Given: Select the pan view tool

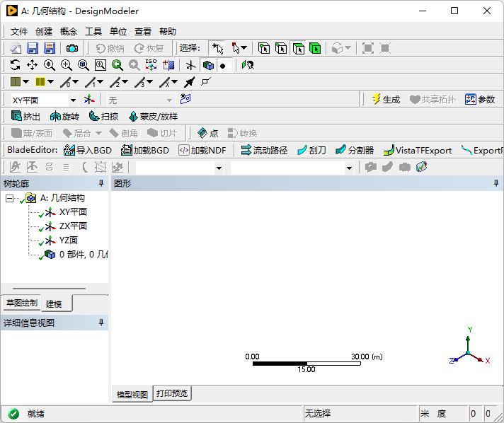Looking at the screenshot, I should pyautogui.click(x=32, y=65).
